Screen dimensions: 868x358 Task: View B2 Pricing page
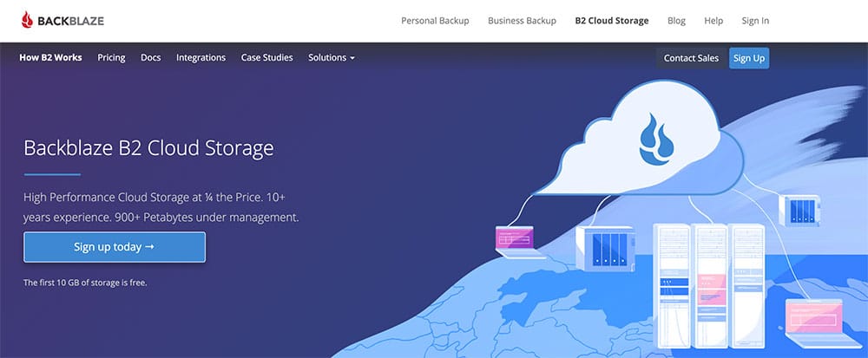[x=111, y=57]
